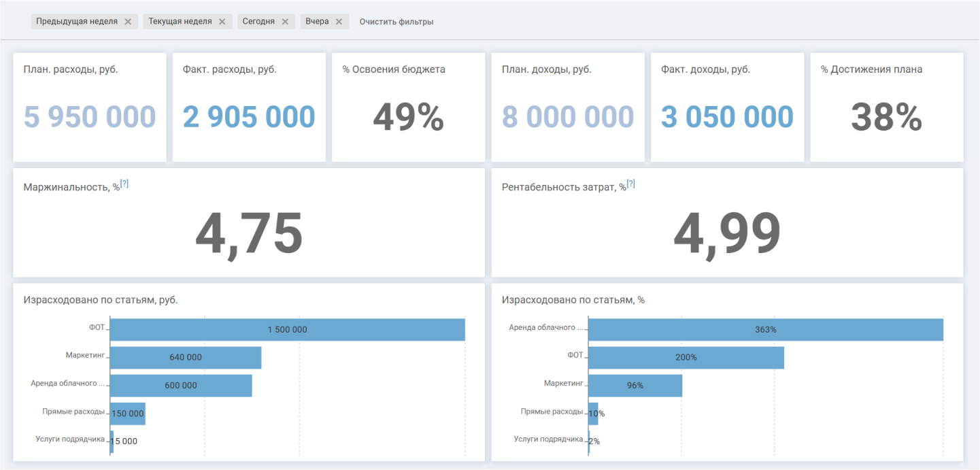
Task: Open the Маржинальность help tooltip icon
Action: point(124,184)
